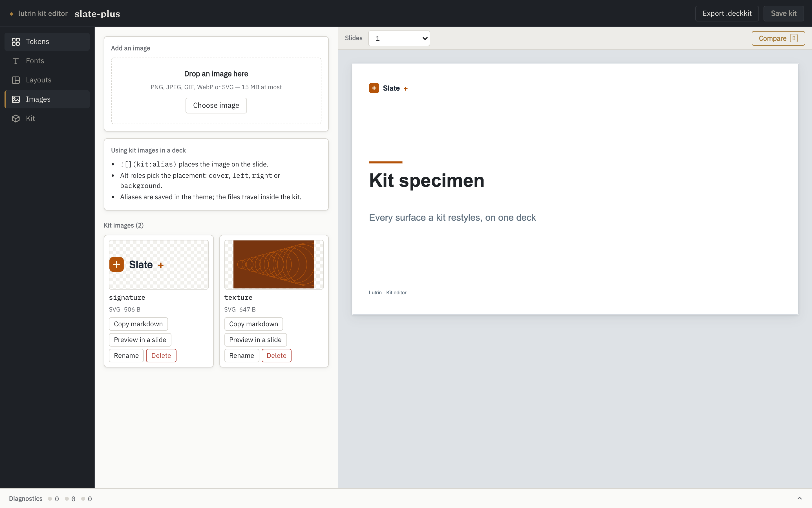Copy markdown for texture image
The height and width of the screenshot is (508, 812).
[253, 324]
